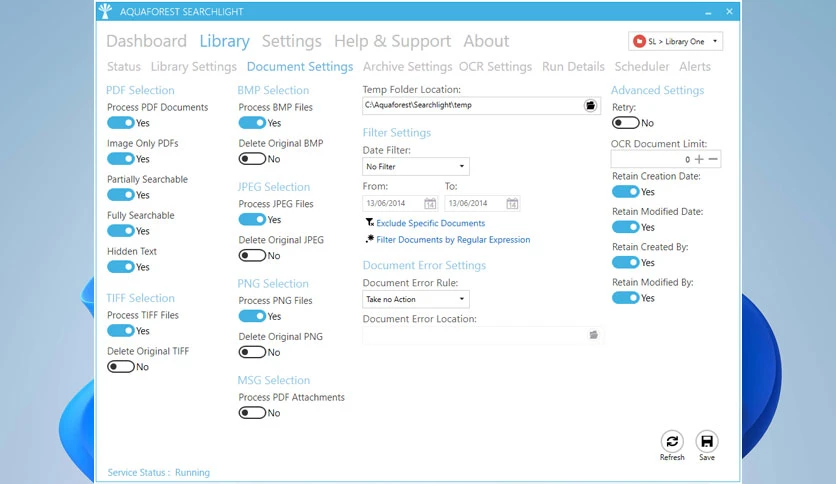This screenshot has height=484, width=836.
Task: Enable Process PDF Attachments switch
Action: click(252, 413)
